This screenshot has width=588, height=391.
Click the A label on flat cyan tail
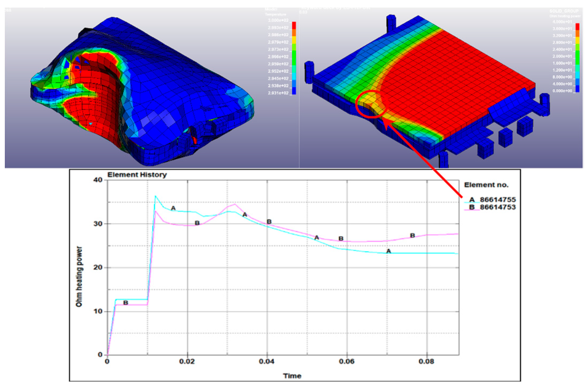389,251
